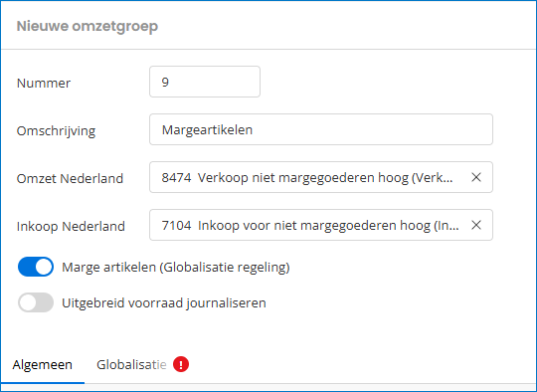Click the Marge artikelen (Globalisatie regeling) label
The width and height of the screenshot is (537, 392).
point(176,267)
